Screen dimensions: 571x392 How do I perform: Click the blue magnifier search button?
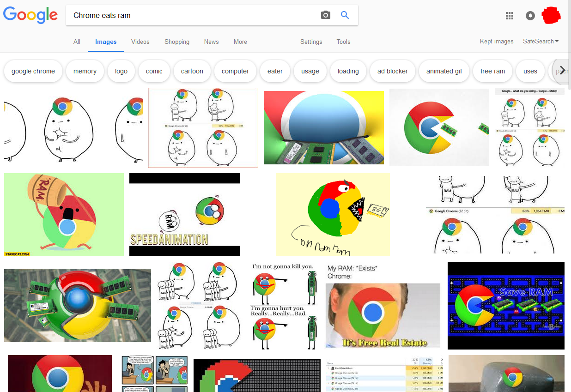pyautogui.click(x=345, y=15)
